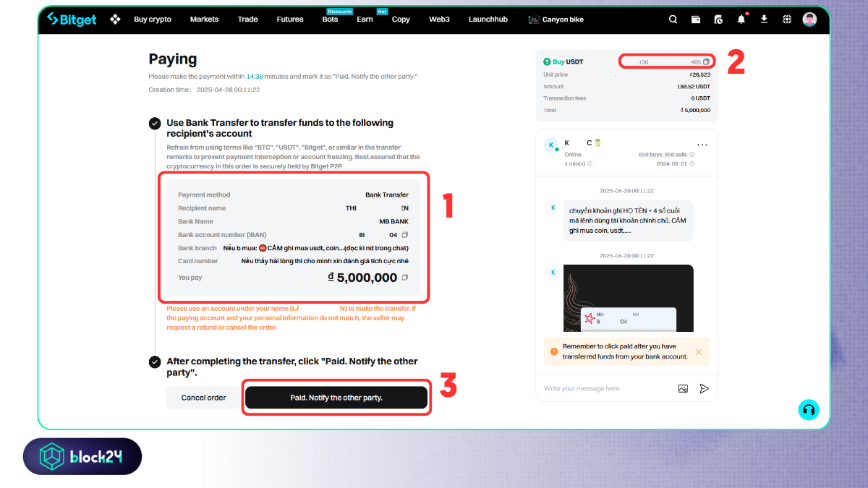Open the Bitget home logo
Screen dimensions: 868x488
[x=72, y=20]
